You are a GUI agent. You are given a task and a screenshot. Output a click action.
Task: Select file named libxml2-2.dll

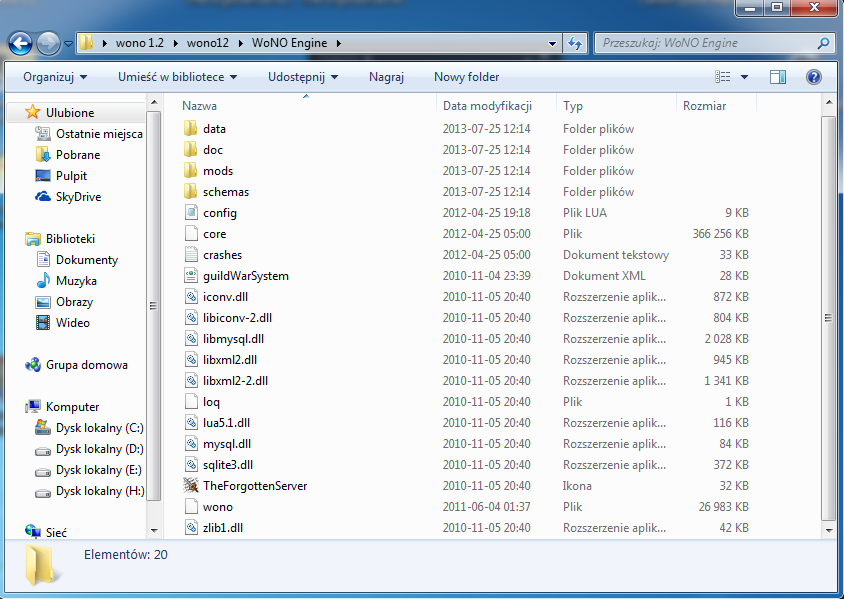[x=235, y=380]
